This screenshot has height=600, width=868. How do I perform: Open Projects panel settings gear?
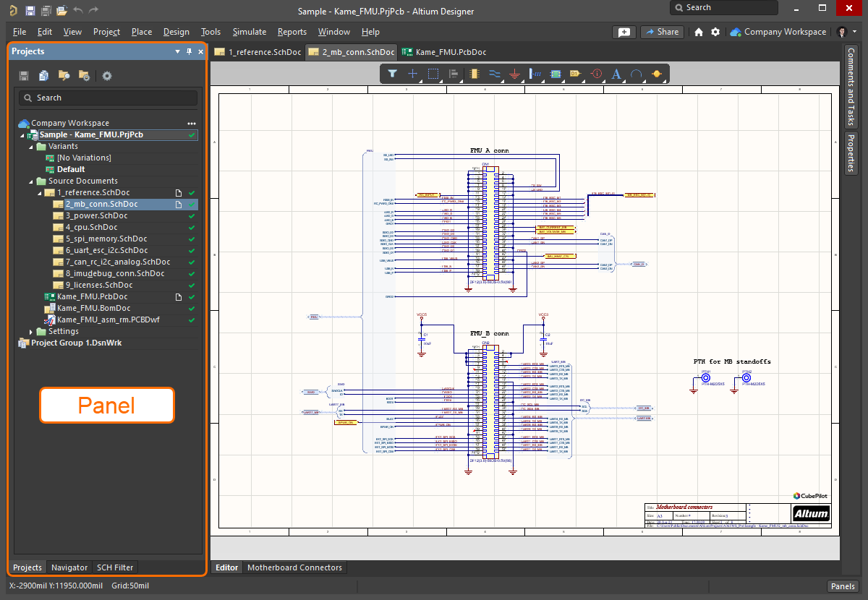pos(107,76)
